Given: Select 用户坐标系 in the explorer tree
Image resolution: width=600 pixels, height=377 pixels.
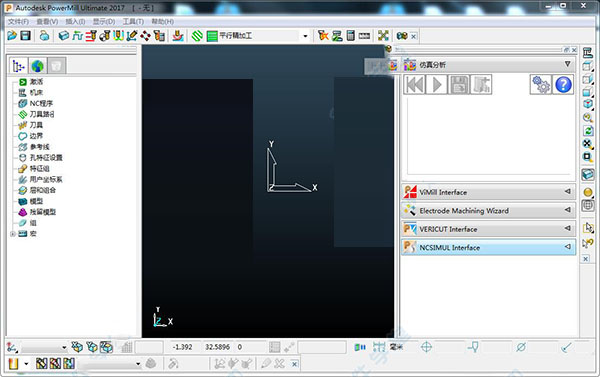Looking at the screenshot, I should [46, 179].
